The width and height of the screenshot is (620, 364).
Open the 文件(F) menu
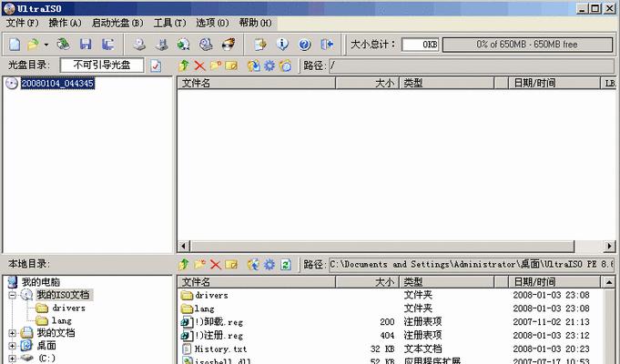point(22,23)
